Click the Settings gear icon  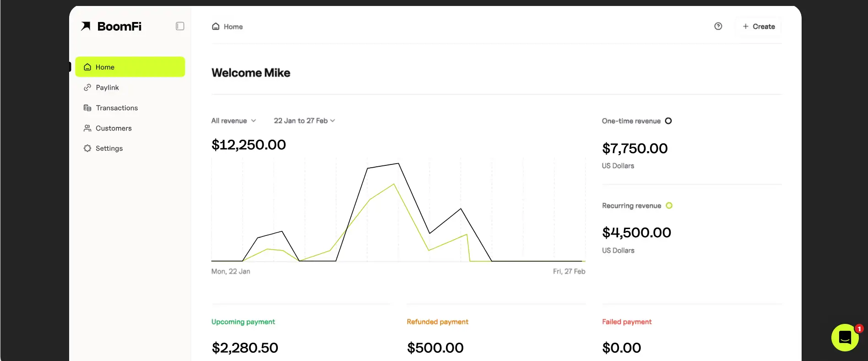coord(87,148)
